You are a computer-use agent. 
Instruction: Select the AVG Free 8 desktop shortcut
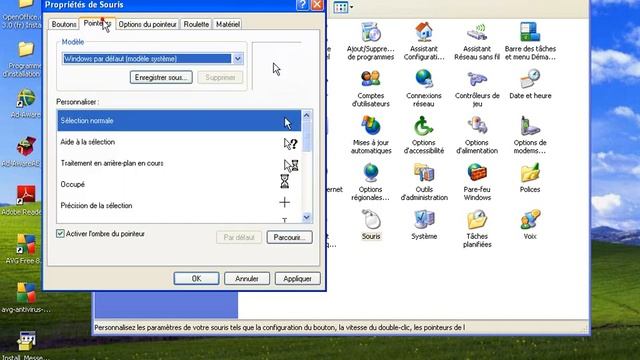coord(25,249)
